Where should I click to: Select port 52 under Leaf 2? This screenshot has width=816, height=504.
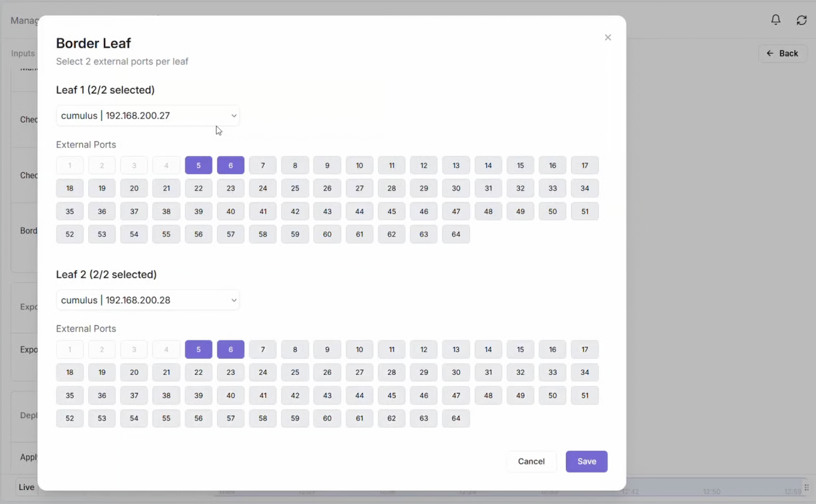coord(70,418)
